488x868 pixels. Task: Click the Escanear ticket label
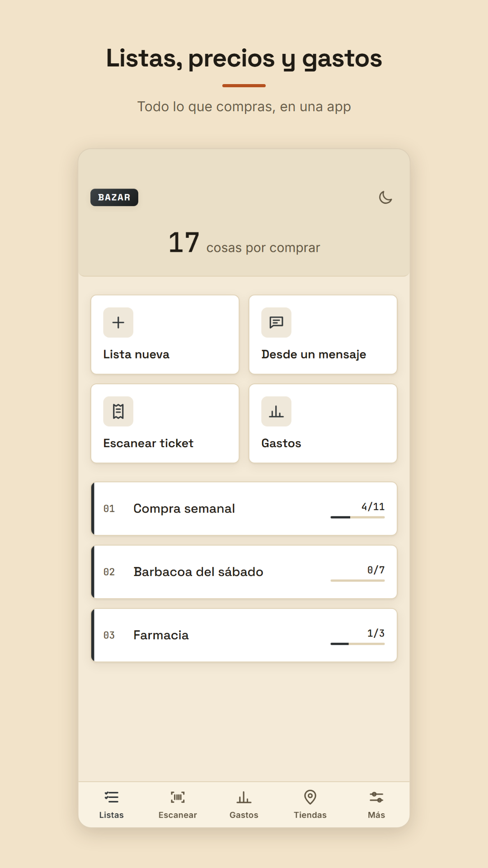(148, 443)
